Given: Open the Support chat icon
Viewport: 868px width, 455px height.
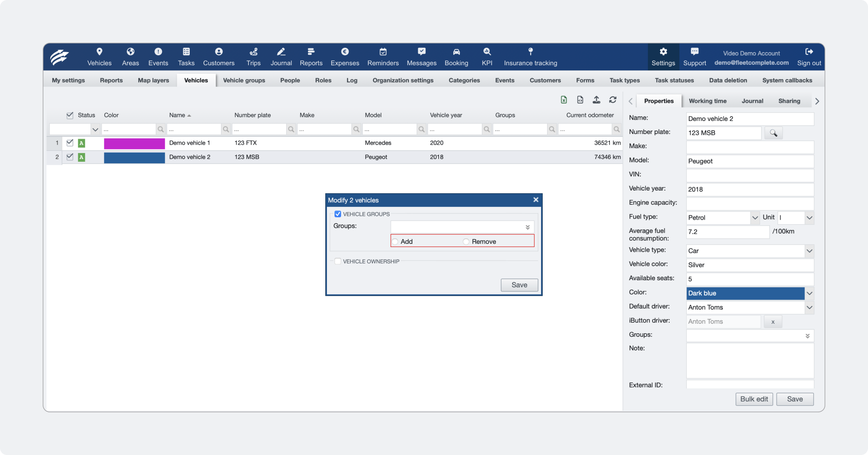Looking at the screenshot, I should [694, 51].
